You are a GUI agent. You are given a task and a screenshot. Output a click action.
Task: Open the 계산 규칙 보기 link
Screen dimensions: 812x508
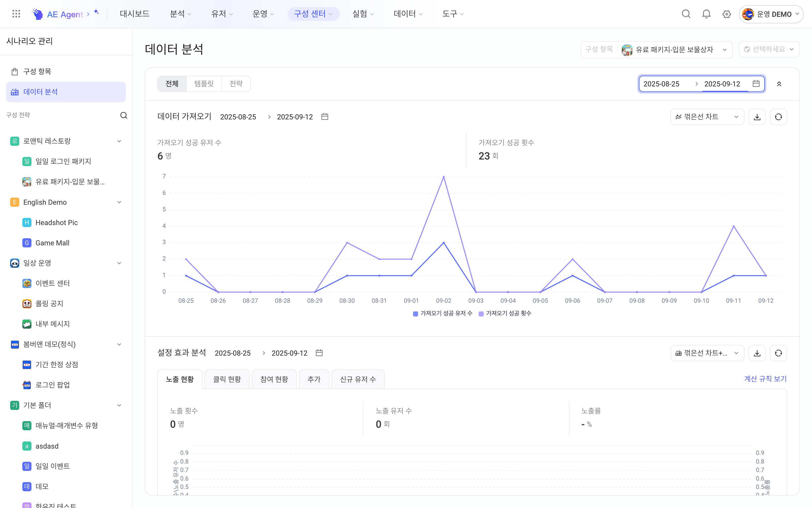point(765,379)
